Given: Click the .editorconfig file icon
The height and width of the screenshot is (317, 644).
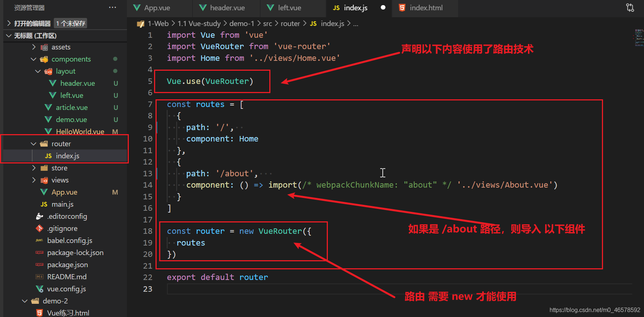Looking at the screenshot, I should [x=40, y=216].
